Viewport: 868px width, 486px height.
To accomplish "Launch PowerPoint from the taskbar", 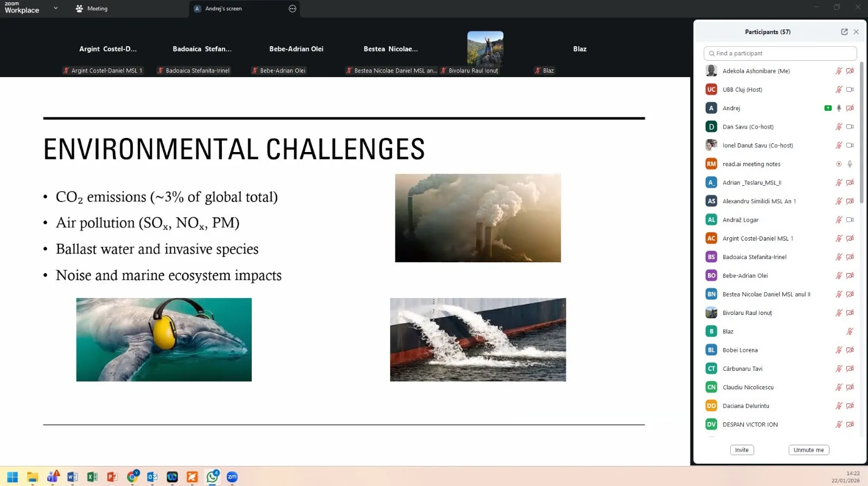I will (x=112, y=477).
